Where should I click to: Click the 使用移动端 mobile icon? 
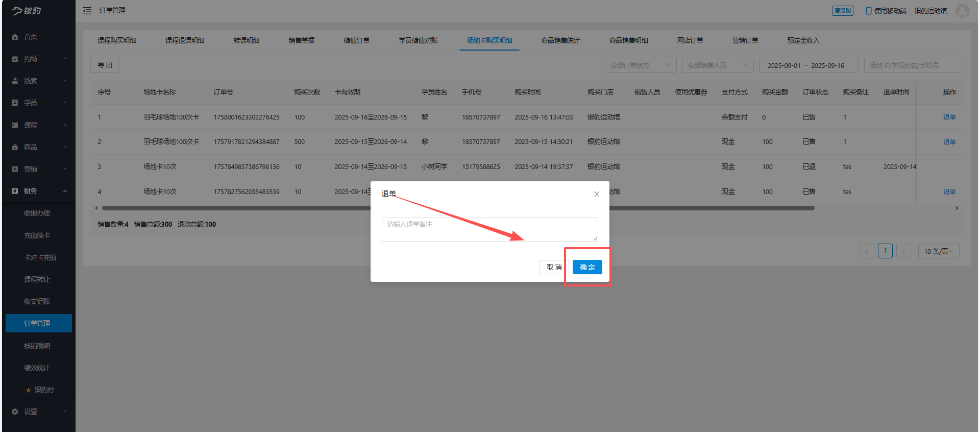[x=868, y=11]
